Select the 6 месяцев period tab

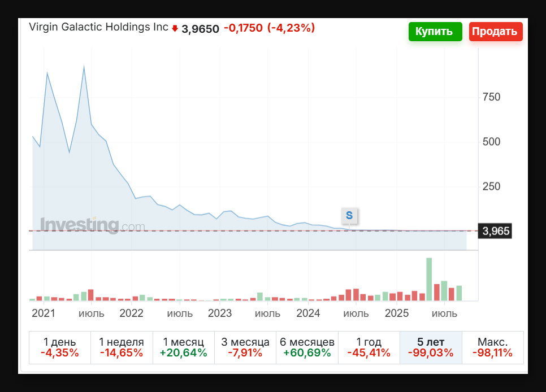(x=307, y=347)
